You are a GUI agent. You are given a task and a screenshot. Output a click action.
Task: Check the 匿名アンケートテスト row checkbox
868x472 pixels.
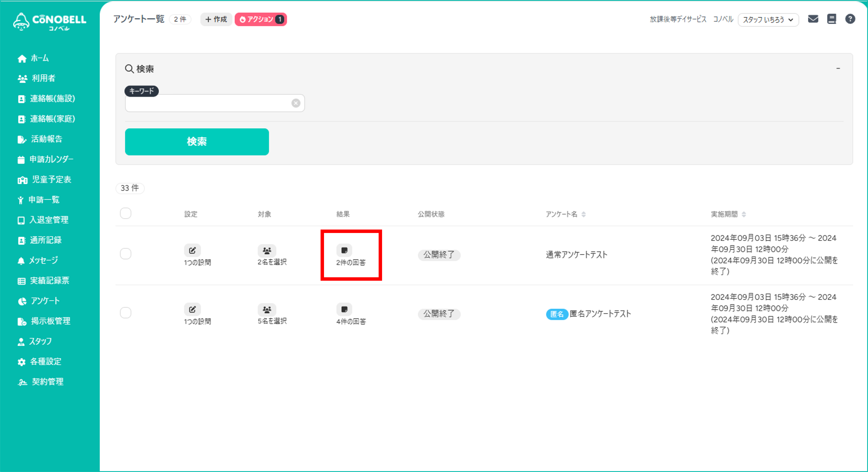tap(126, 313)
